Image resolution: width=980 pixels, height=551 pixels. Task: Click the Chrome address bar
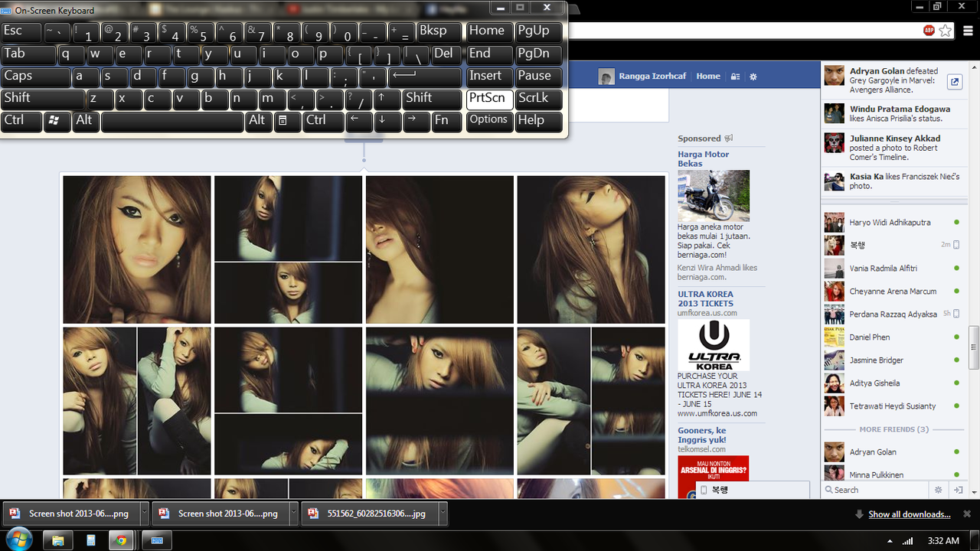tap(743, 31)
